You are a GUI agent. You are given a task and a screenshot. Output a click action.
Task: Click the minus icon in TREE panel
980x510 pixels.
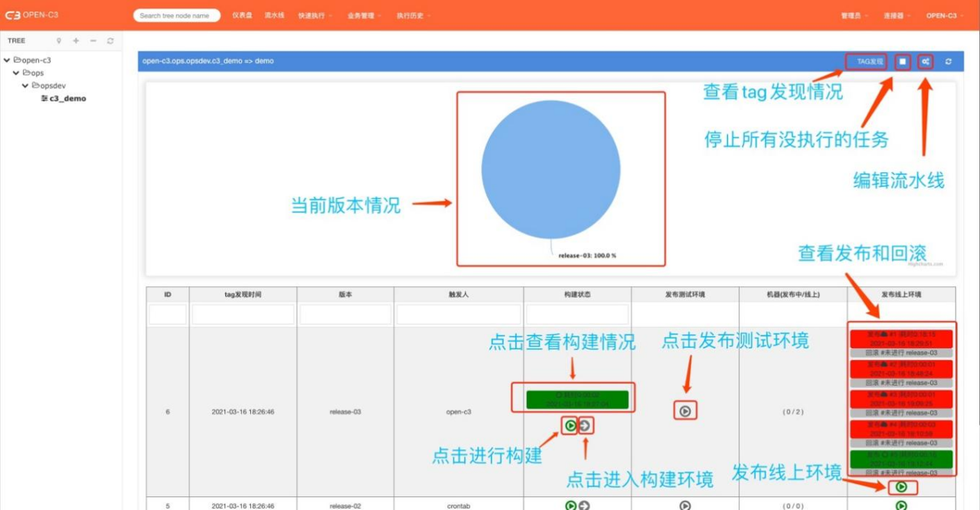pyautogui.click(x=93, y=41)
